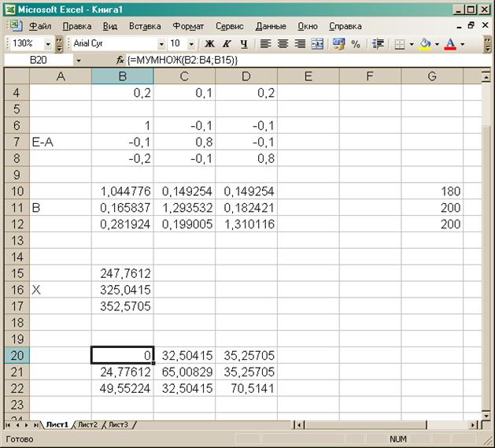Open the Arial Cyr font dropdown
Image resolution: width=495 pixels, height=448 pixels.
(x=161, y=44)
